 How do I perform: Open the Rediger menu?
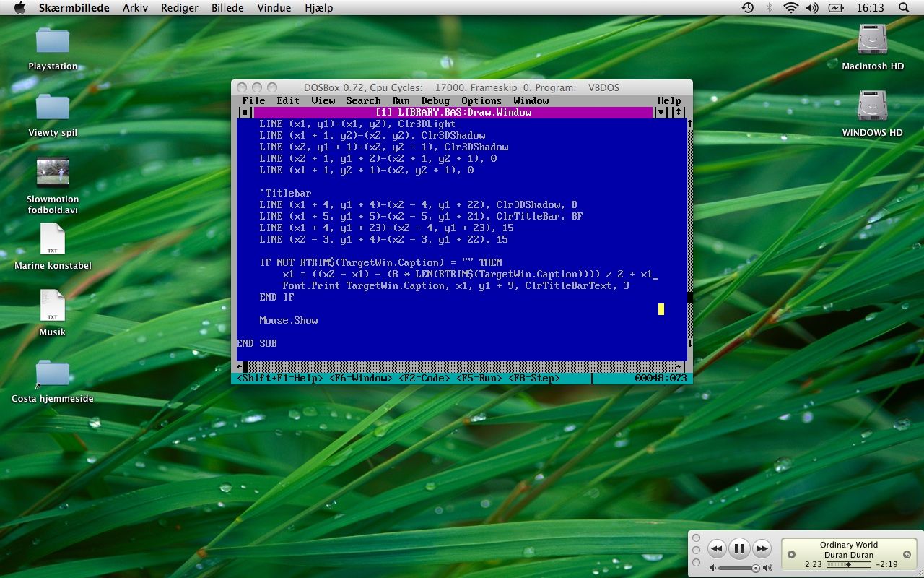[x=180, y=8]
